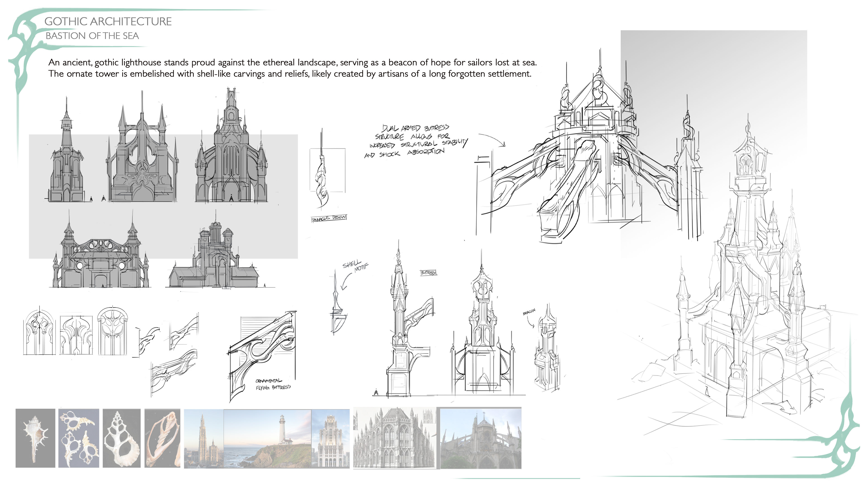The height and width of the screenshot is (488, 868).
Task: Click the first arched window design sketch
Action: click(39, 332)
